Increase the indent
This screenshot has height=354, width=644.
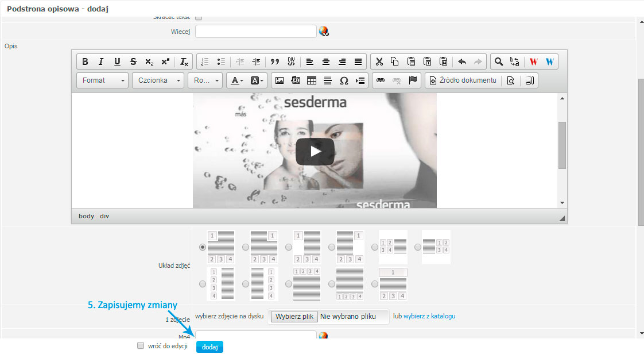256,61
